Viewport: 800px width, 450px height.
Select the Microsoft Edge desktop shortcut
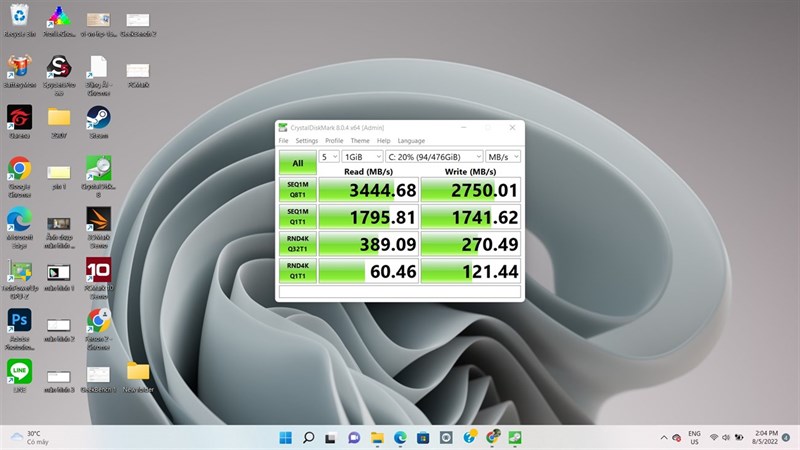pyautogui.click(x=19, y=228)
